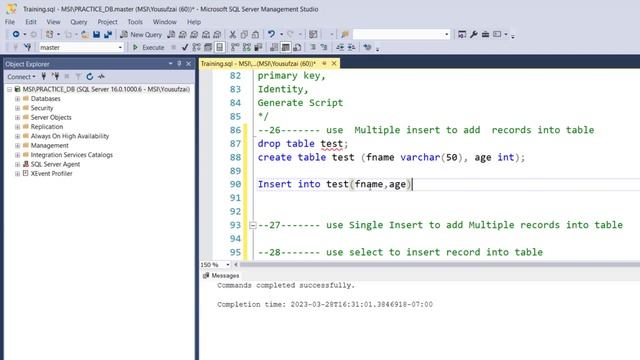640x360 pixels.
Task: Click Uncomment selected lines icon
Action: click(x=324, y=48)
